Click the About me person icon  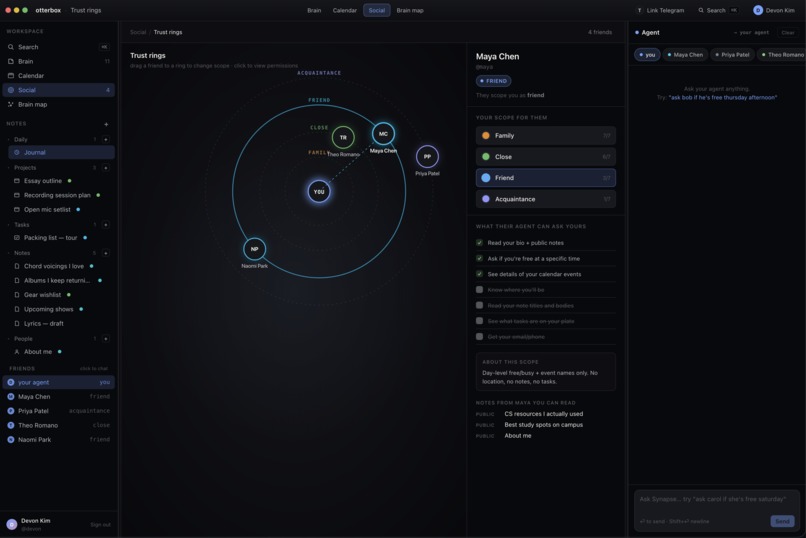pos(17,352)
